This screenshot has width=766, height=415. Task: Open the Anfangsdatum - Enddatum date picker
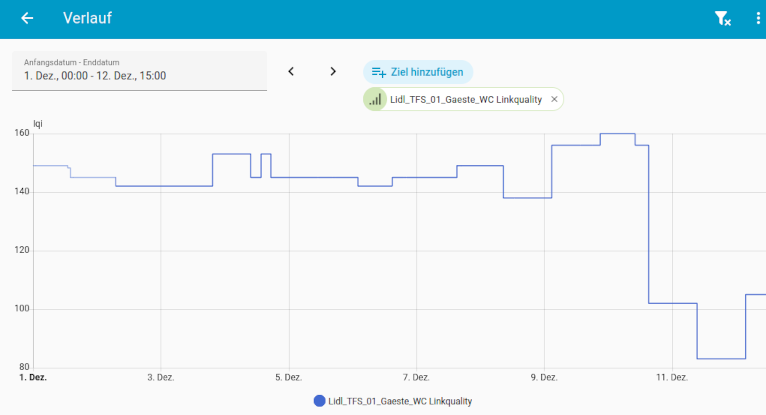pyautogui.click(x=139, y=70)
